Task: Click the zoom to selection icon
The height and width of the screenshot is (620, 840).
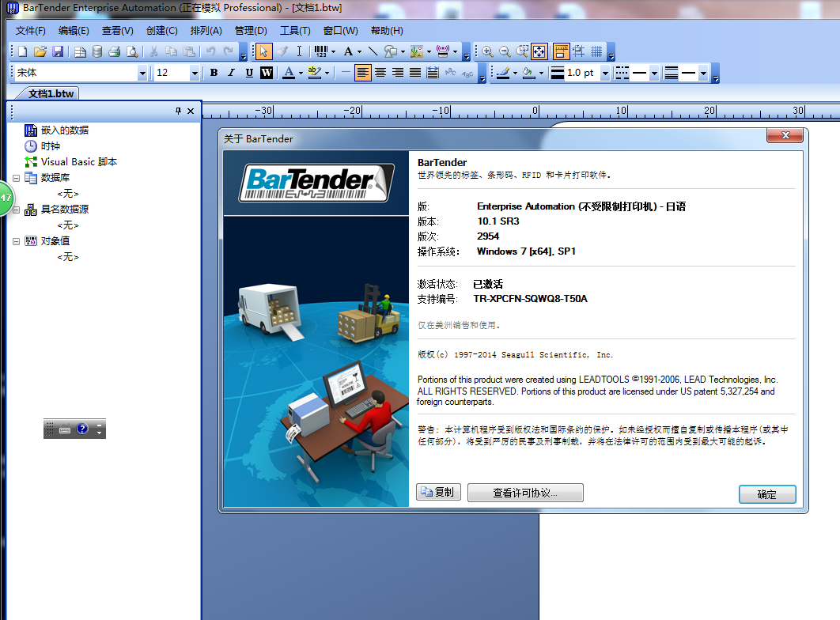Action: (x=522, y=51)
